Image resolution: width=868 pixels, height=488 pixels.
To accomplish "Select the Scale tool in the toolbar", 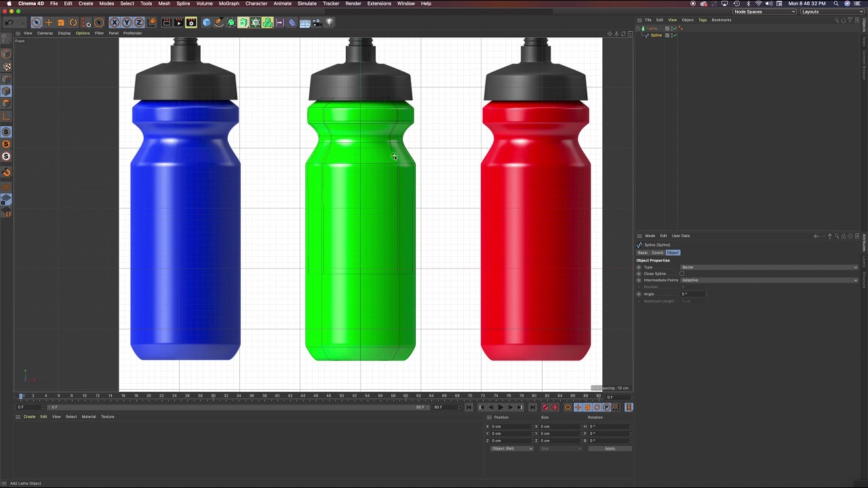I will point(61,22).
